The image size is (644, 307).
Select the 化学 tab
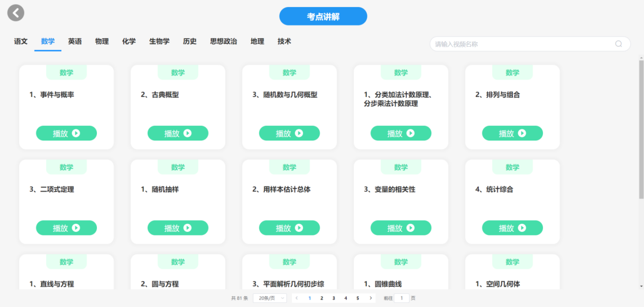[129, 42]
